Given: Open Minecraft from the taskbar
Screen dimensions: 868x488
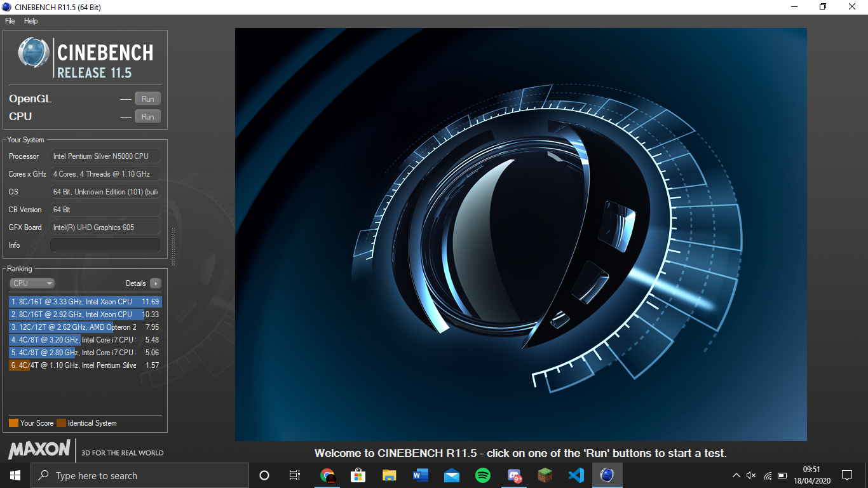Looking at the screenshot, I should [545, 475].
